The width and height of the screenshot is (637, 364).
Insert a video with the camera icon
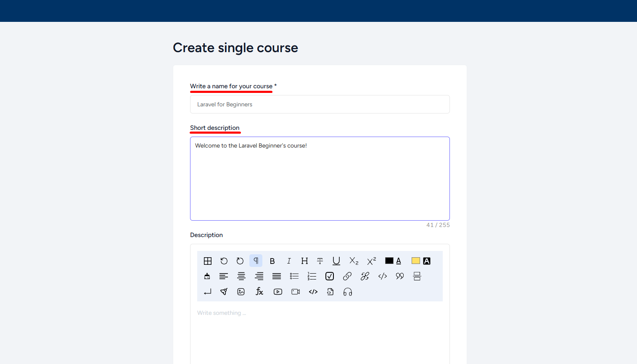[x=296, y=292]
